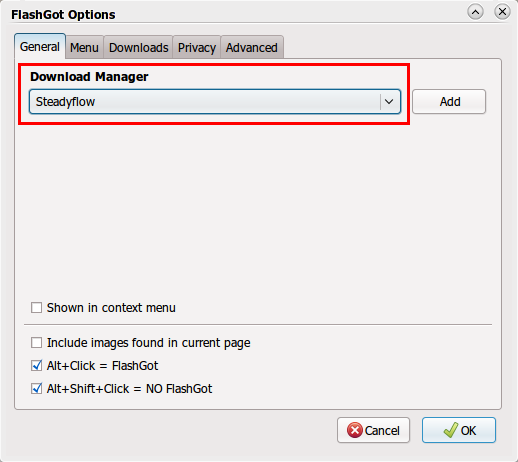Enable Shown in context menu checkbox
This screenshot has height=462, width=518.
(x=36, y=307)
